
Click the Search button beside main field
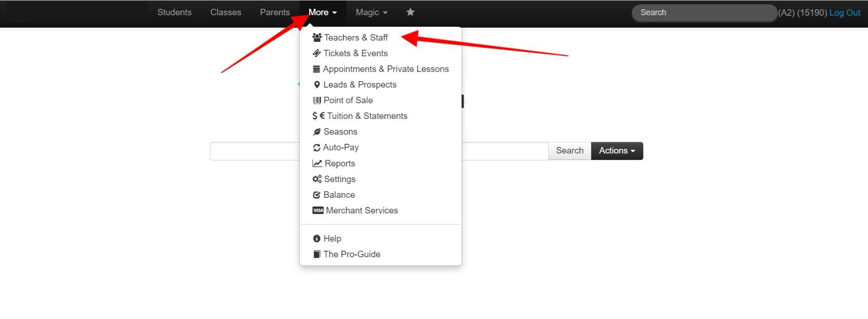(x=570, y=151)
